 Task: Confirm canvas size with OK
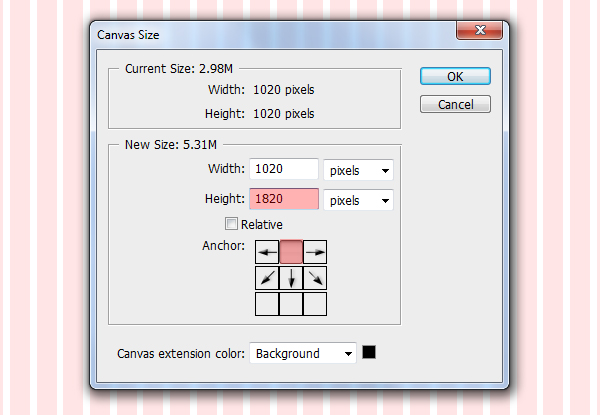pyautogui.click(x=455, y=76)
